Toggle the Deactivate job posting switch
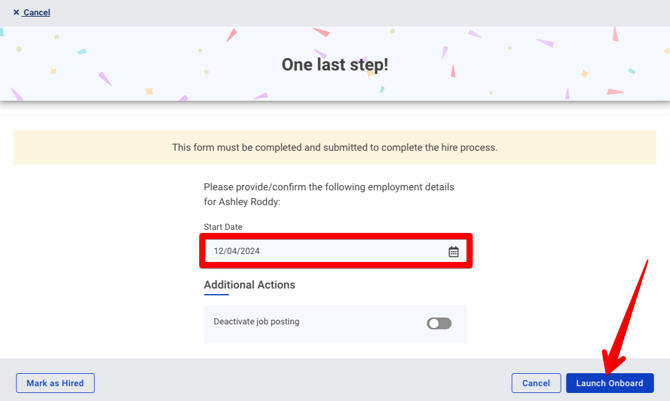Viewport: 670px width, 401px height. [x=439, y=323]
